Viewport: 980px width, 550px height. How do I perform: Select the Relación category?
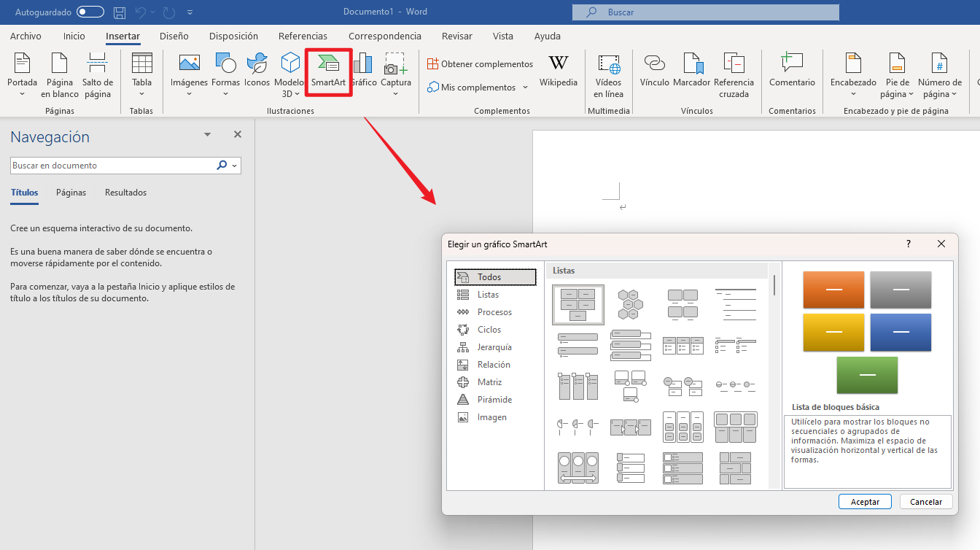[x=495, y=365]
